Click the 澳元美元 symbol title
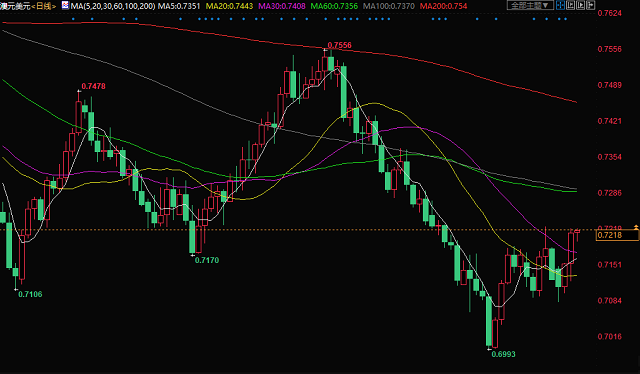 tap(16, 6)
